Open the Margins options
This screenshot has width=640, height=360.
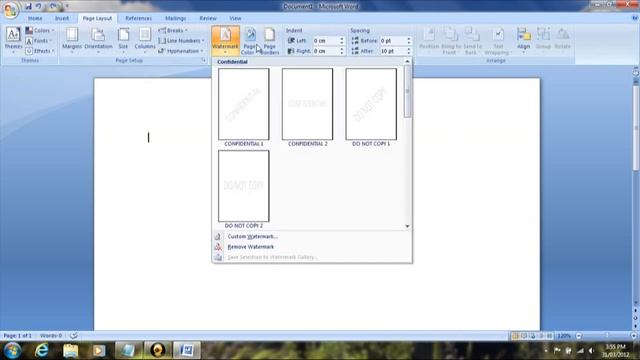(x=72, y=40)
